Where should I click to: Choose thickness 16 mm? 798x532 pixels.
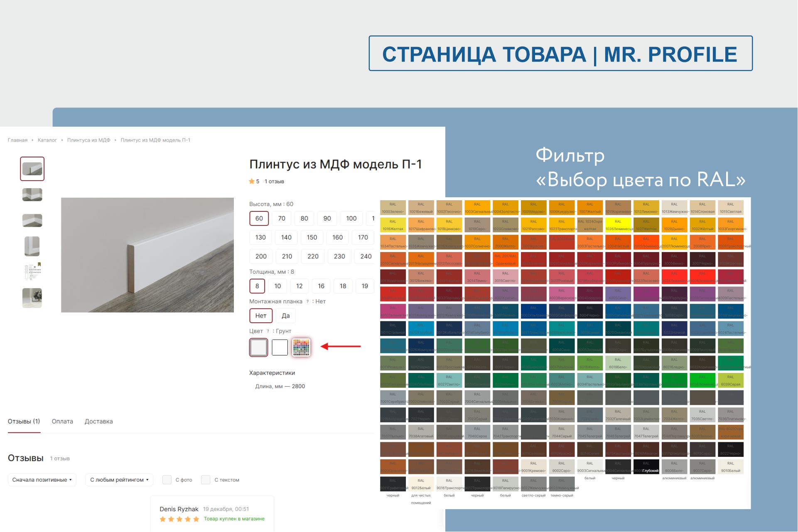pos(321,286)
